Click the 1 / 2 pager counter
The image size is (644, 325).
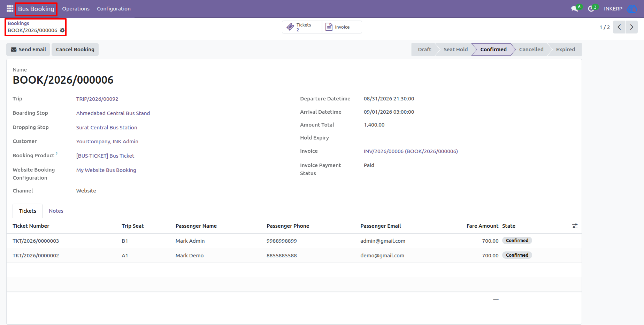(605, 27)
